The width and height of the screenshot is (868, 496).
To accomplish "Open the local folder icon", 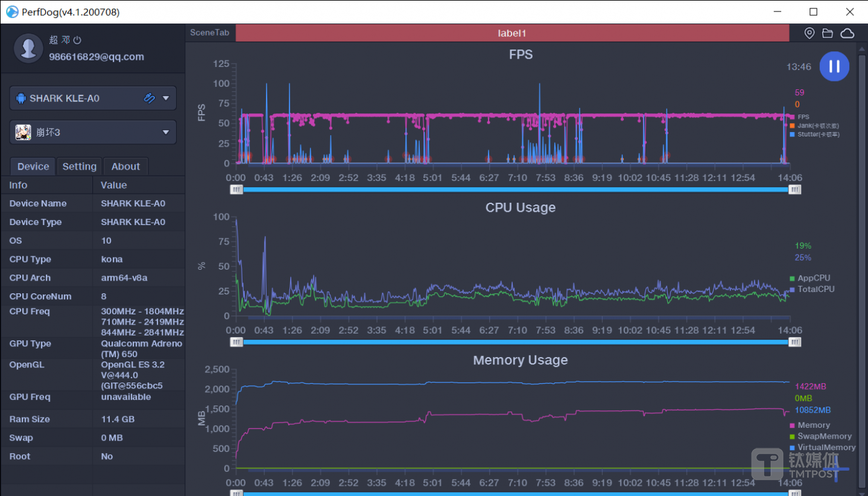I will tap(827, 33).
